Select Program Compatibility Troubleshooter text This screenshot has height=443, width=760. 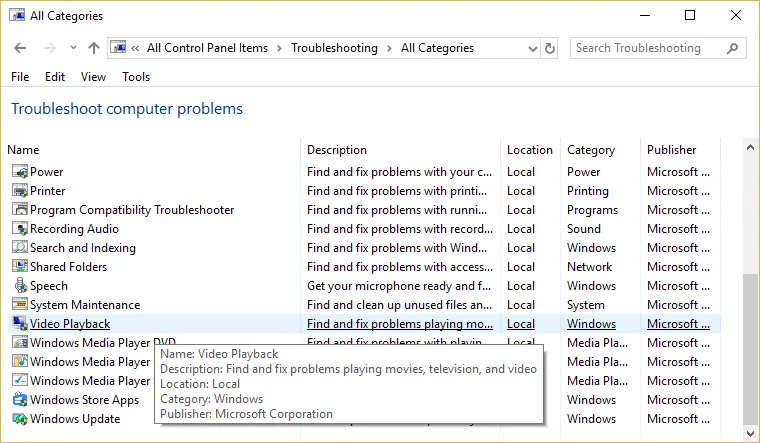tap(132, 210)
